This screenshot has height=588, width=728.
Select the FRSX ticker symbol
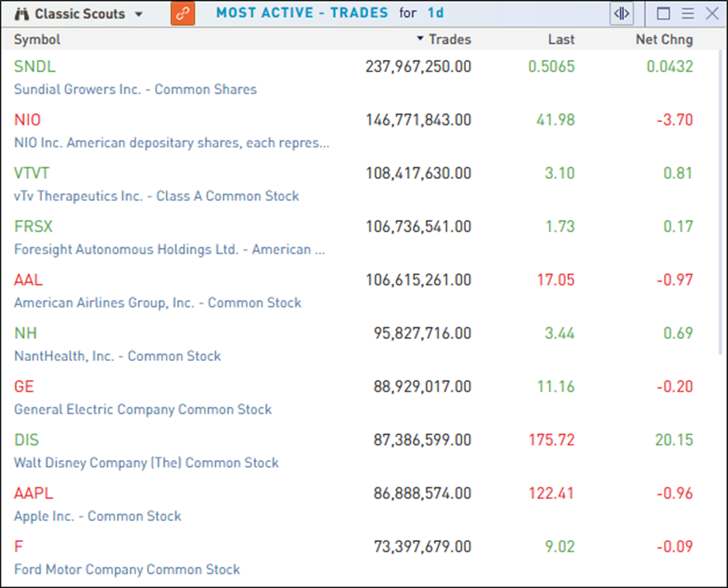pos(33,227)
